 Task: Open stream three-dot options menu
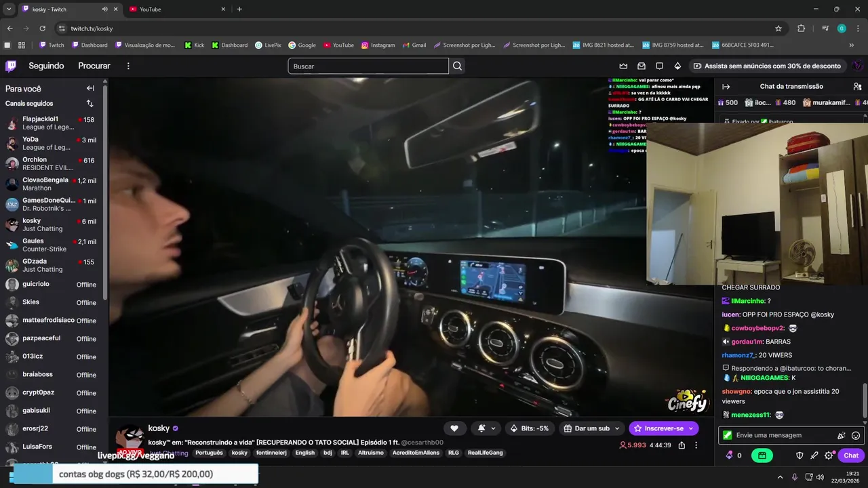point(696,445)
